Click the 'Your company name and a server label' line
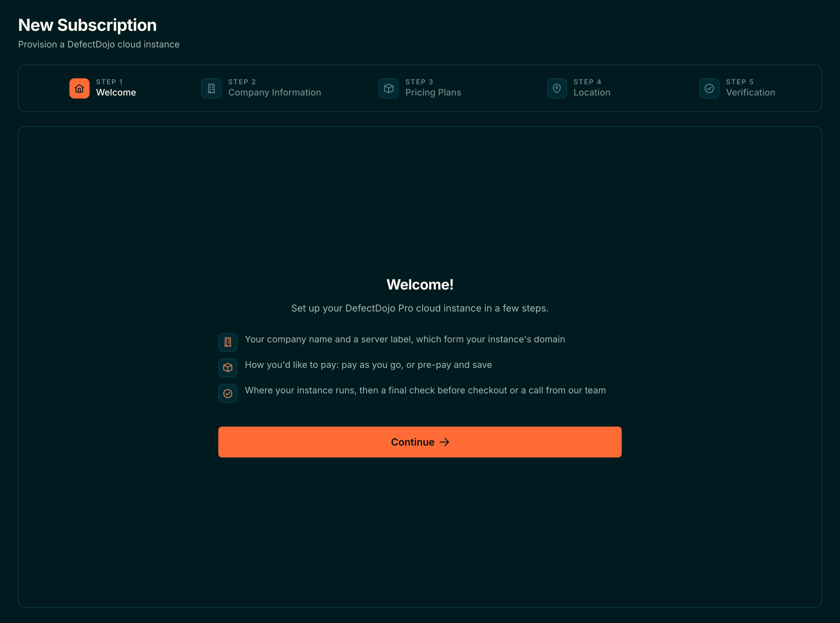 (405, 339)
